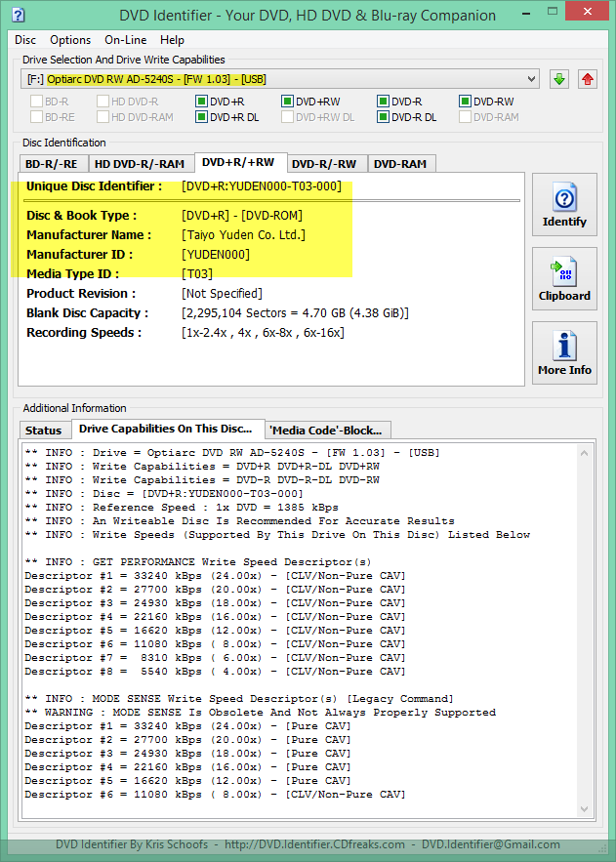Open the drive selection dropdown

point(280,79)
